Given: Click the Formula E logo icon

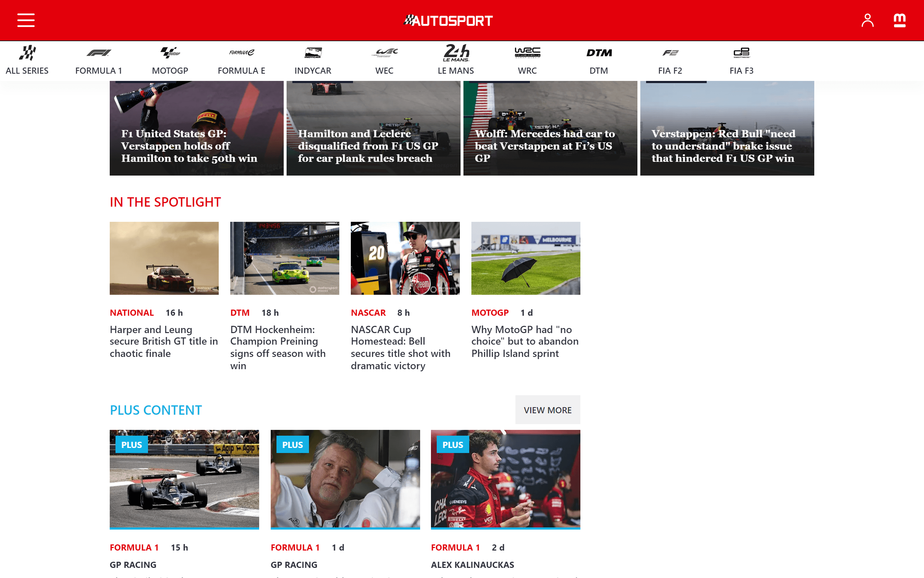Looking at the screenshot, I should click(x=241, y=52).
